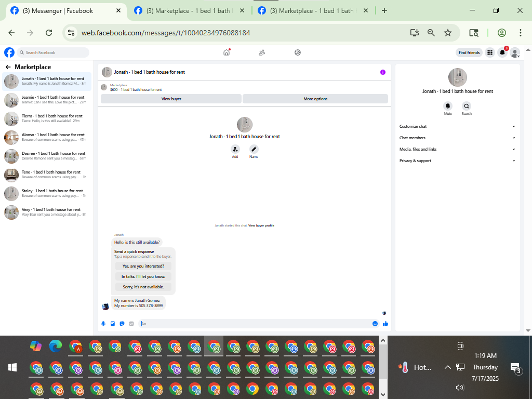Click the Add people icon
This screenshot has height=399, width=532.
(x=235, y=149)
